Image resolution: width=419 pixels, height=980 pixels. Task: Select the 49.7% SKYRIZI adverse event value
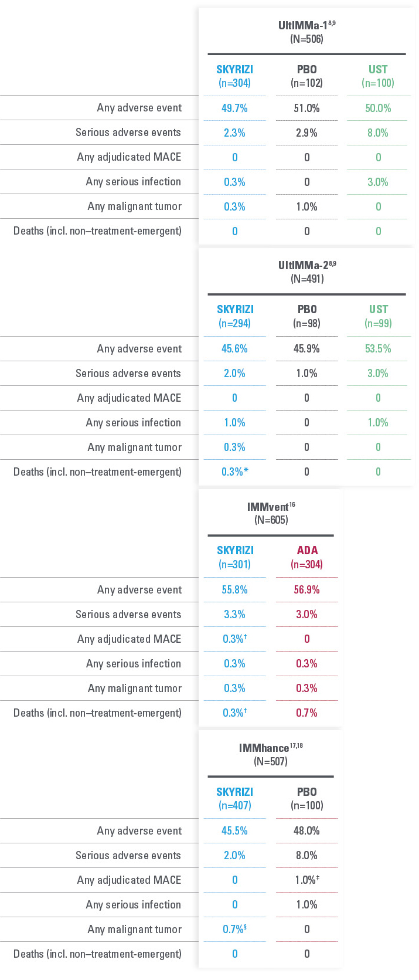234,108
